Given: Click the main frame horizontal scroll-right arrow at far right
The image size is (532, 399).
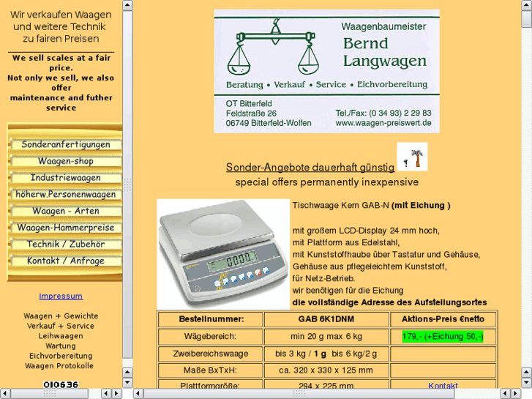Looking at the screenshot, I should 516,394.
